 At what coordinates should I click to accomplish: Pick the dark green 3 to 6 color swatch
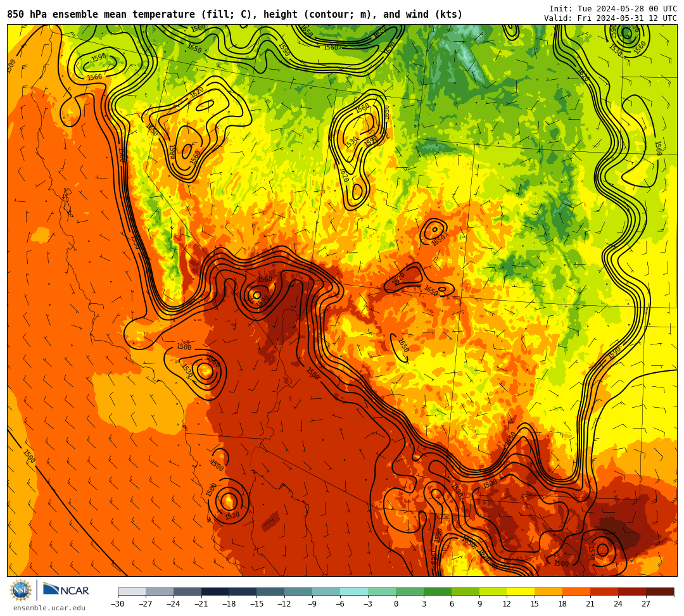(x=438, y=591)
